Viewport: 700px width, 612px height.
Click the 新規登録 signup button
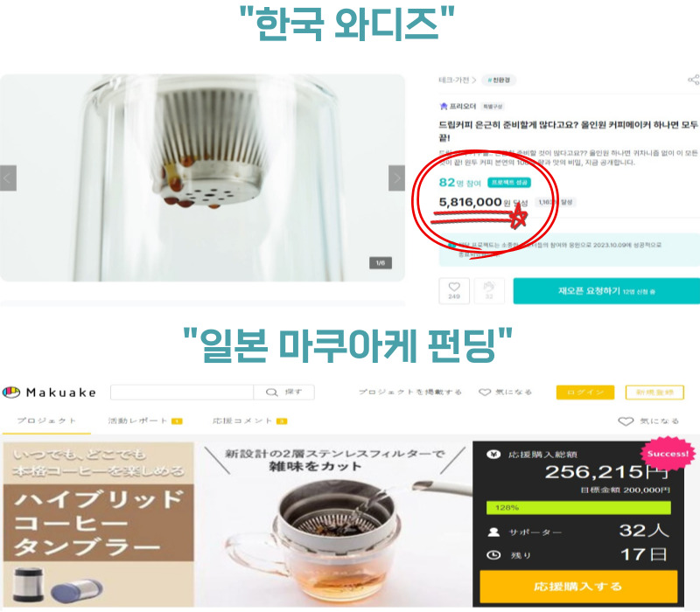point(654,392)
